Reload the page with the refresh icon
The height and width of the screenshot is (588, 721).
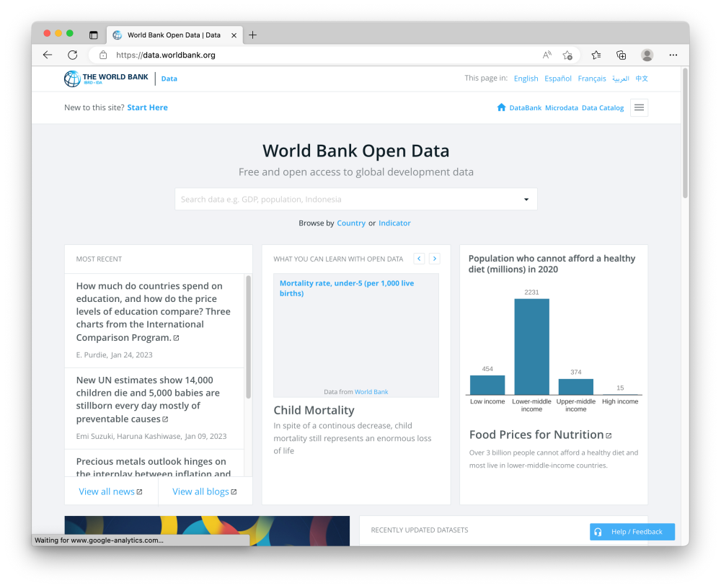pyautogui.click(x=73, y=55)
